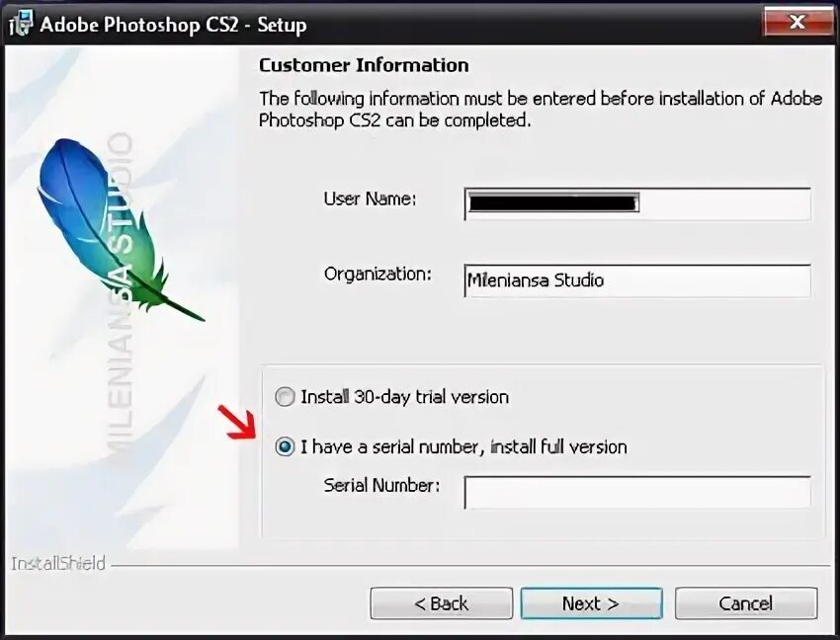Select the 'I have a serial number' radio button

click(285, 446)
